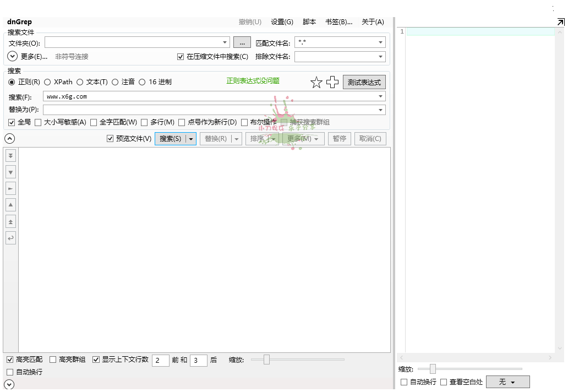Open the 设置(G) menu
Image resolution: width=568 pixels, height=392 pixels.
[x=282, y=21]
